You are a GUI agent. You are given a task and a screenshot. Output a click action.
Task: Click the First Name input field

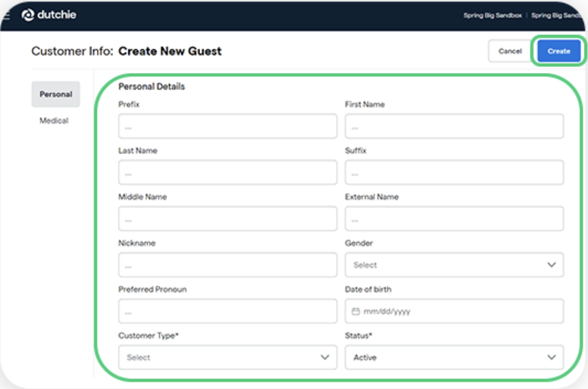[x=454, y=126]
